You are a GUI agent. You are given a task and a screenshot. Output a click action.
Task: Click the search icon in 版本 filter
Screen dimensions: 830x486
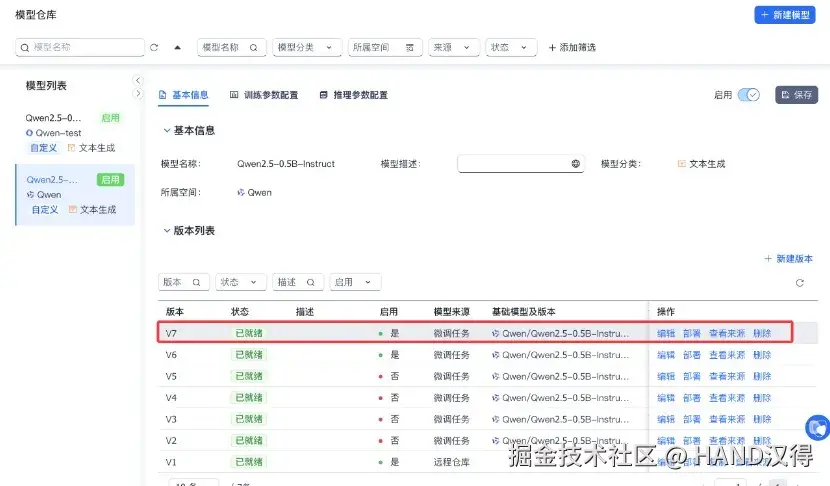[196, 282]
